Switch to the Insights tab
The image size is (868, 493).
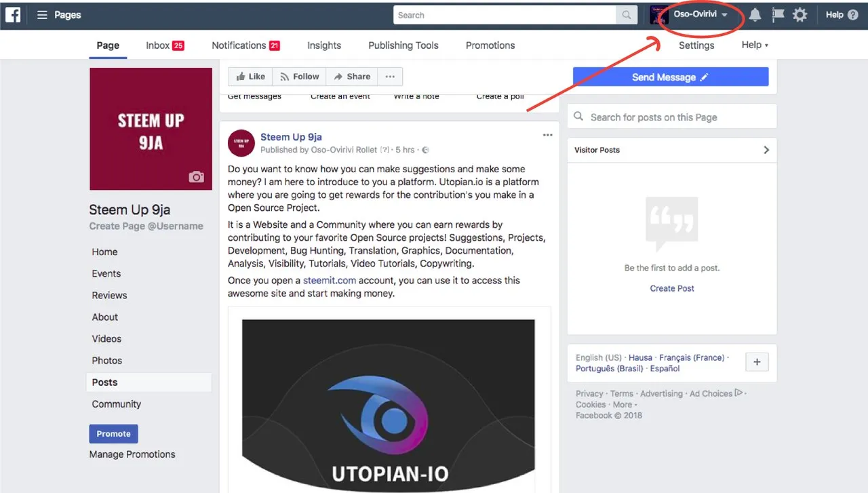click(x=324, y=45)
